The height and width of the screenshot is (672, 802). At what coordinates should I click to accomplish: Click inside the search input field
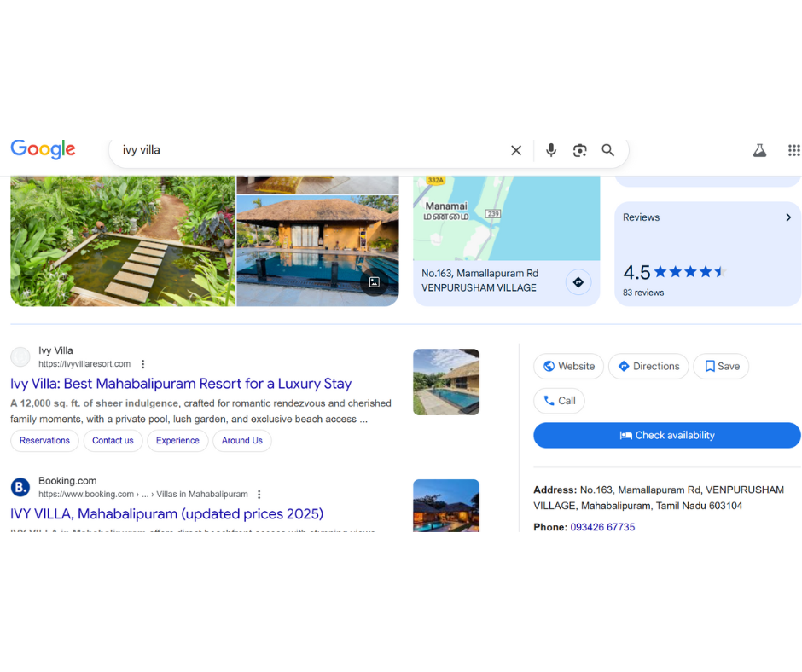(307, 150)
